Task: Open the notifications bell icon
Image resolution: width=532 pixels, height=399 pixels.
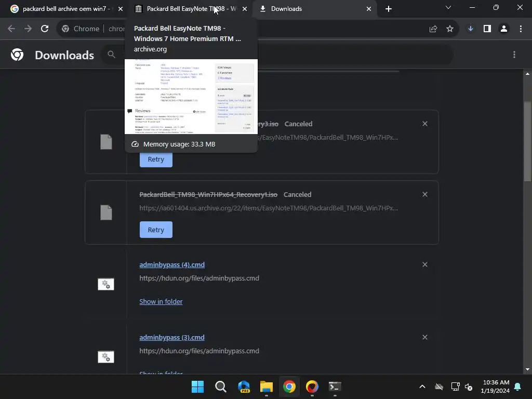Action: click(x=518, y=387)
